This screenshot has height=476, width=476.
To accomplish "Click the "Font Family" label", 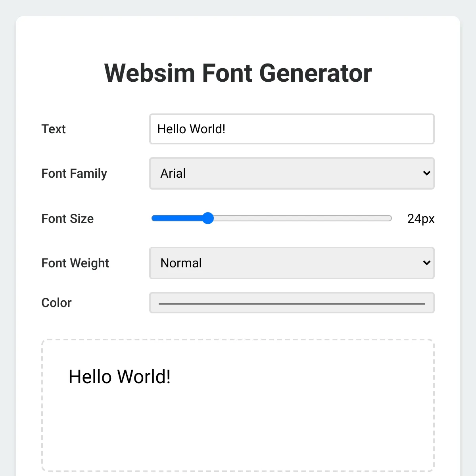I will (x=74, y=173).
